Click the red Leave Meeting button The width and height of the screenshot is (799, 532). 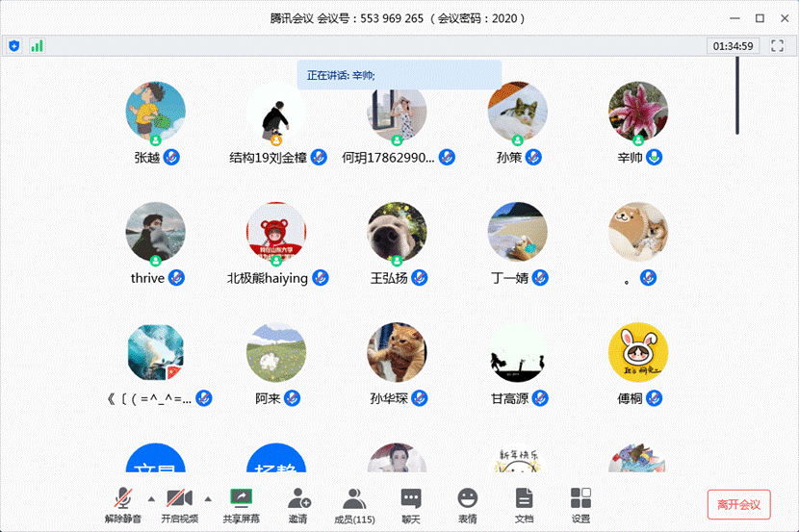point(738,504)
